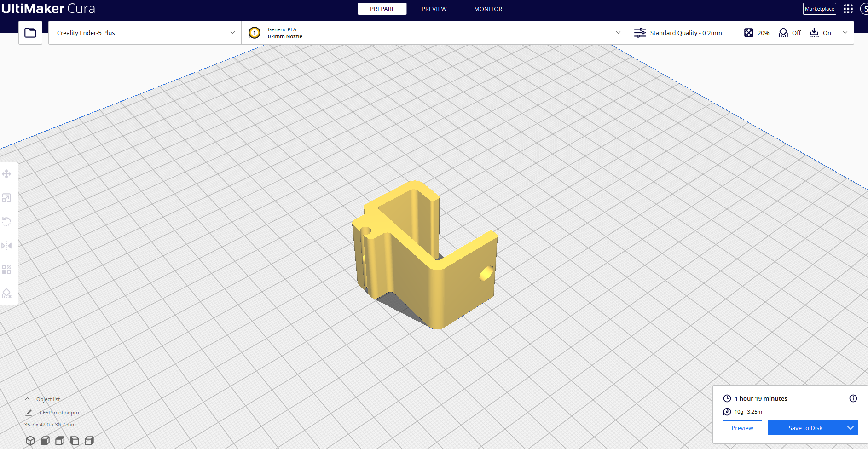Select the Support Blocker tool
Screen dimensions: 868x449
click(x=6, y=294)
